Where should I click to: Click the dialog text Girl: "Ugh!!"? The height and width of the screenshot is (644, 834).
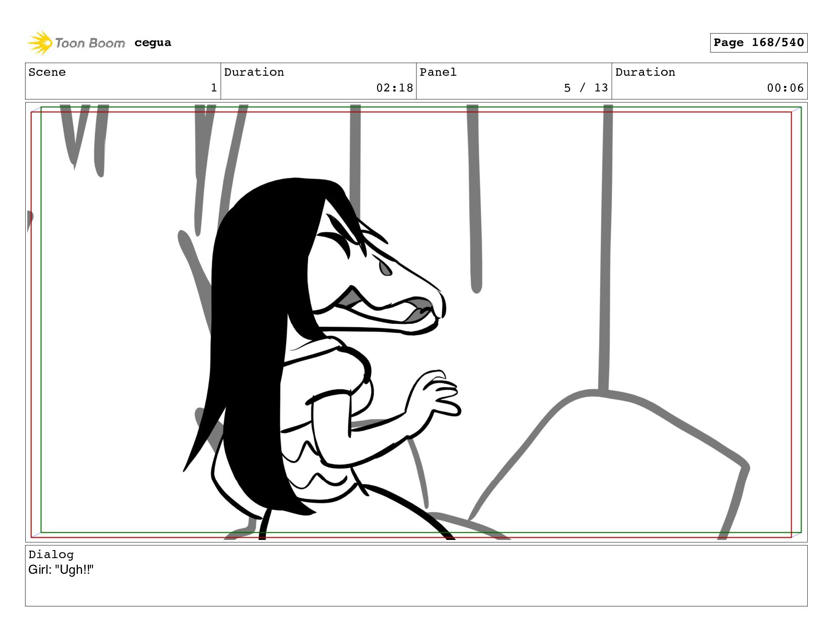61,570
